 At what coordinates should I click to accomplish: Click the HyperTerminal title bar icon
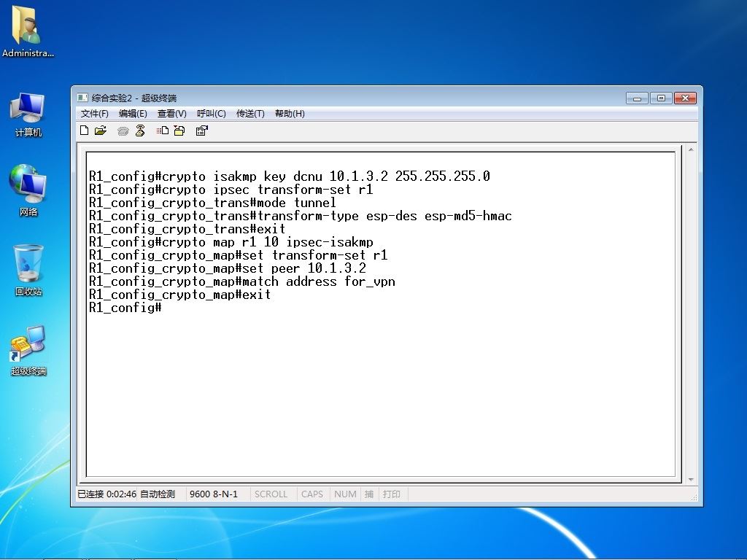tap(82, 98)
